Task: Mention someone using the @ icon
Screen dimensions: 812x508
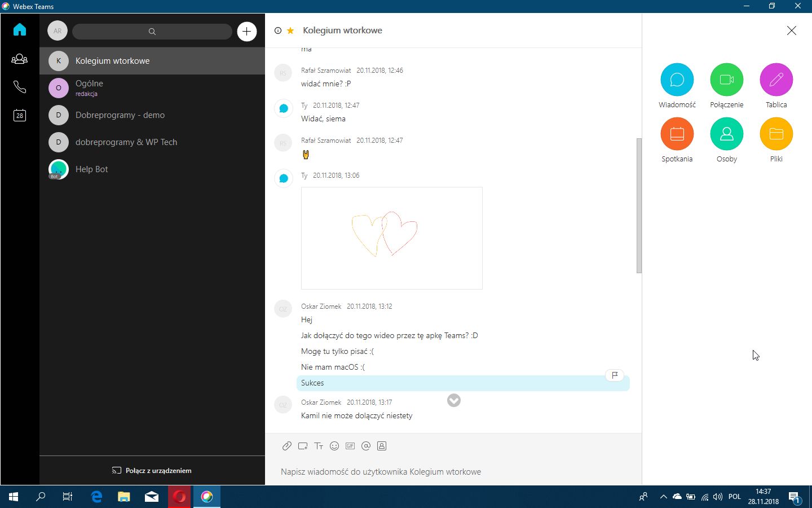Action: [366, 446]
